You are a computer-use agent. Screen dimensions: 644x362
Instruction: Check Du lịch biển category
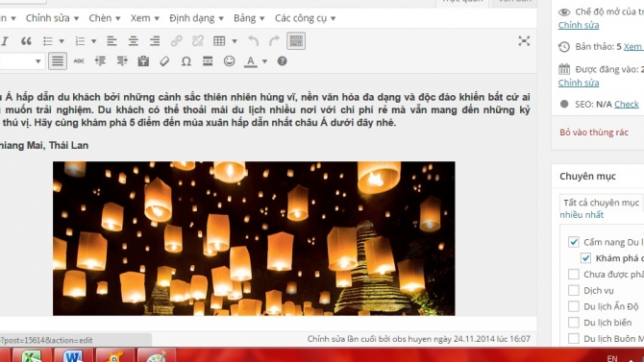pos(574,323)
